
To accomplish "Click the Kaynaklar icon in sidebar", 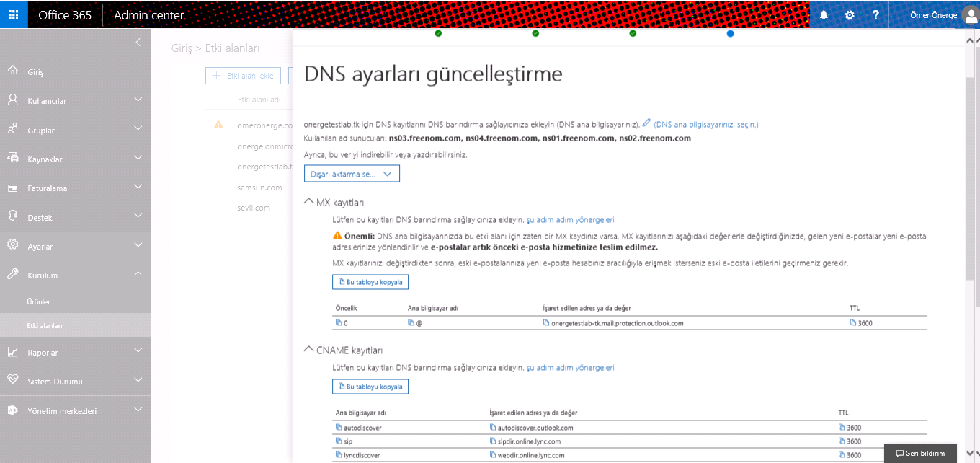I will pos(12,158).
